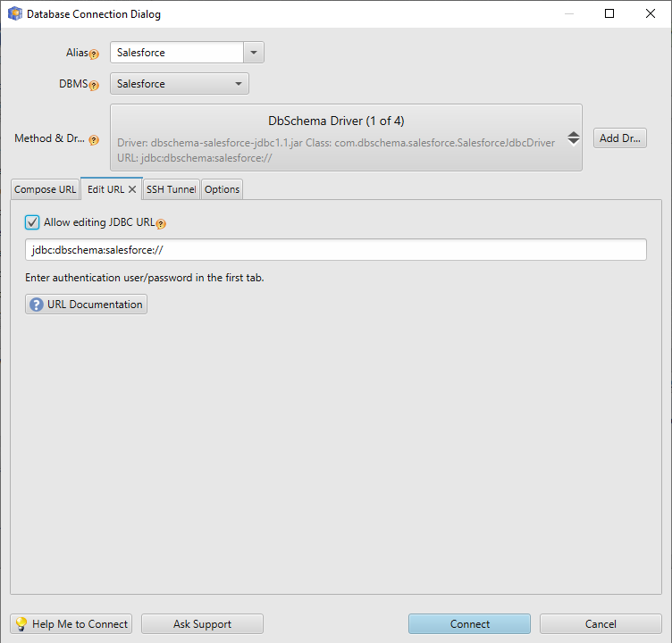
Task: Click the Alias help question icon
Action: [x=94, y=54]
